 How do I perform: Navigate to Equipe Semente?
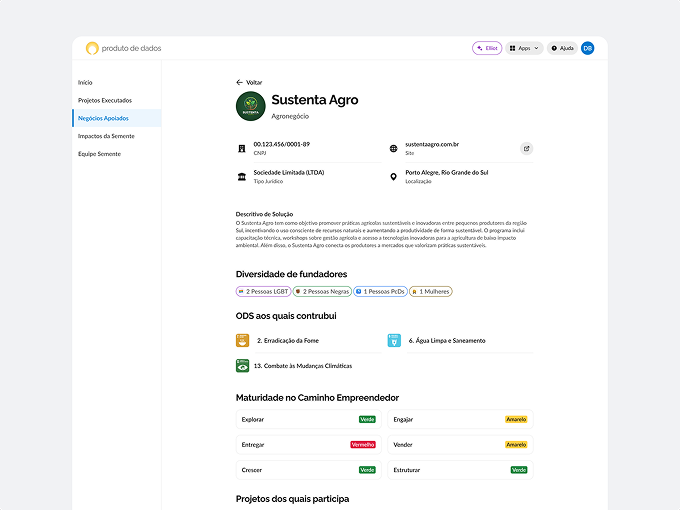point(99,154)
